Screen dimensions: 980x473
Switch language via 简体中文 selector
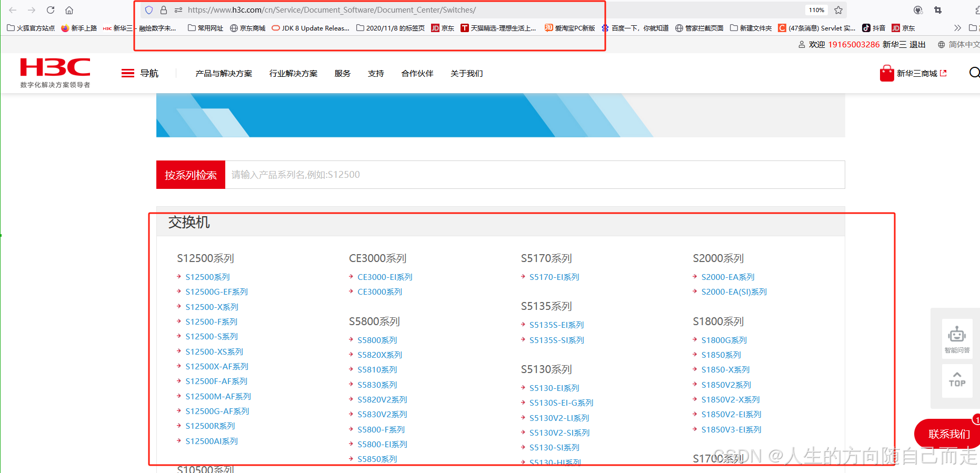pos(959,44)
